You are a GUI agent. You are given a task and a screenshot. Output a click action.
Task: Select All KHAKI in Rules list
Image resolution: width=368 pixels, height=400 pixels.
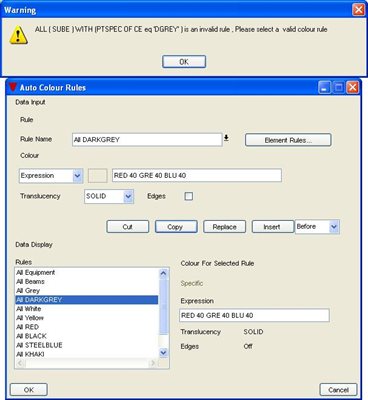[87, 354]
